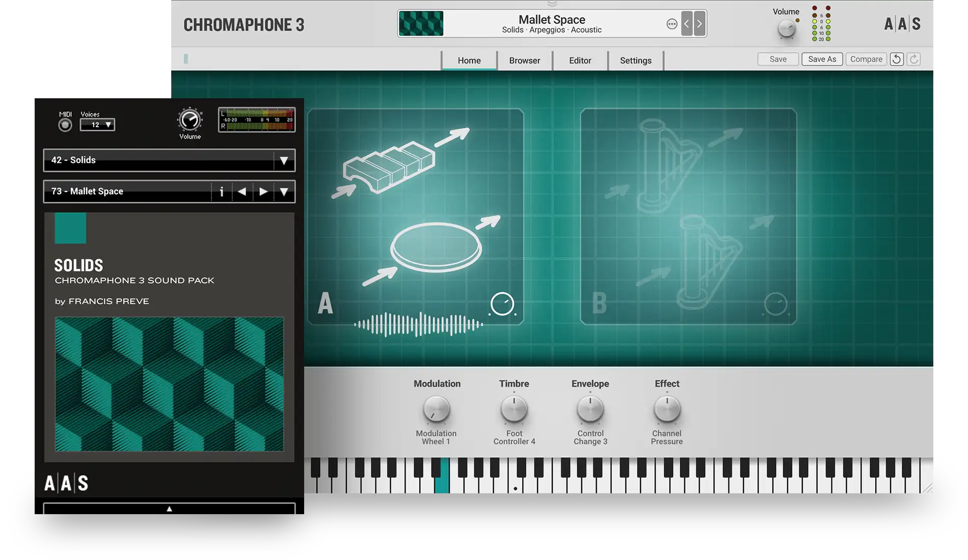The image size is (968, 560).
Task: Click the undo arrow icon
Action: click(897, 59)
